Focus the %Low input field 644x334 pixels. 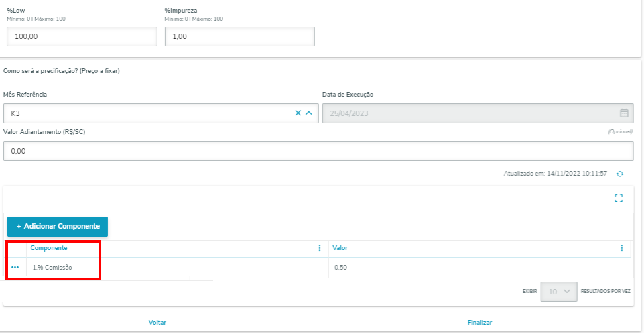[x=82, y=37]
